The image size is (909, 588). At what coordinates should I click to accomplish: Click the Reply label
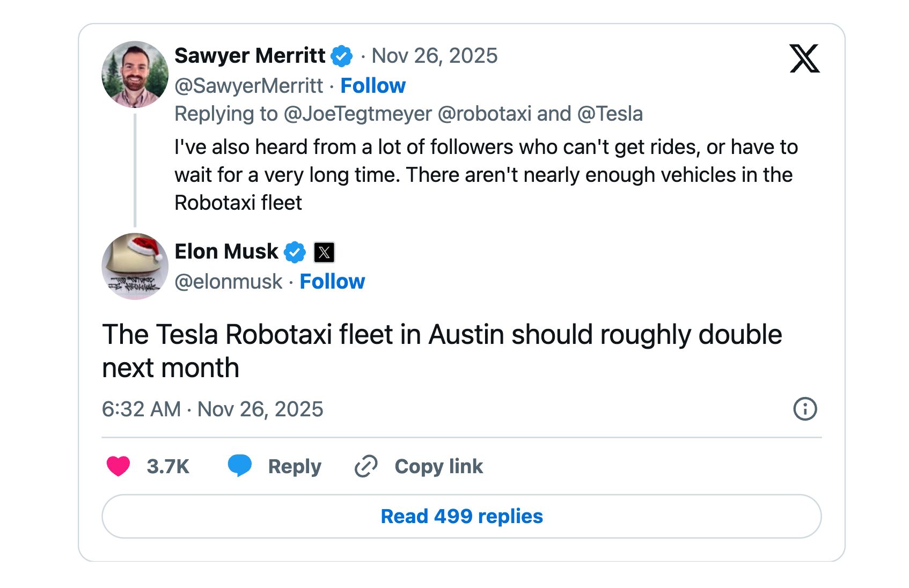pos(295,466)
